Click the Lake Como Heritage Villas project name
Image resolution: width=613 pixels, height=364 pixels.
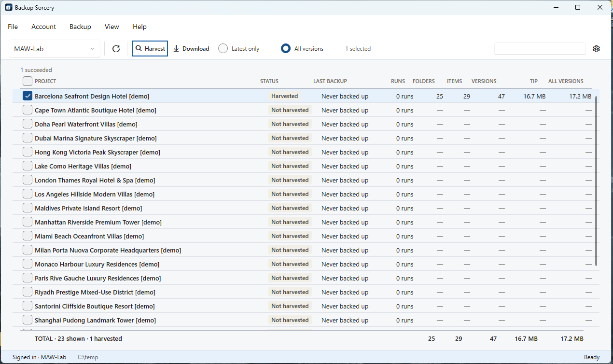[x=83, y=166]
